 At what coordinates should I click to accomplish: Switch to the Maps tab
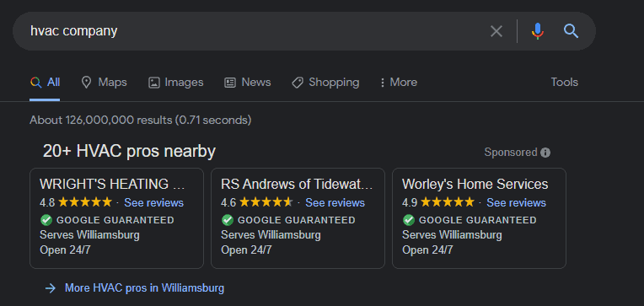(104, 82)
